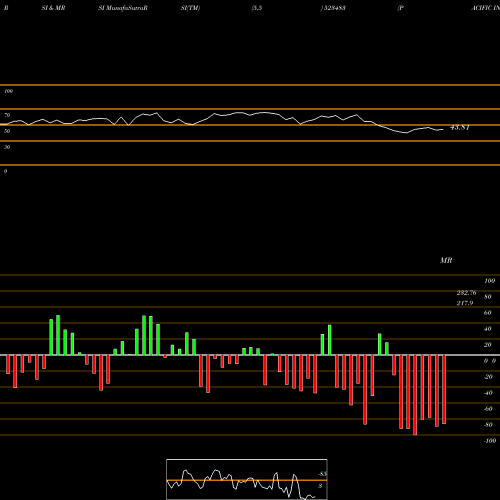Image resolution: width=500 pixels, height=500 pixels.
Task: Click the 'SI(TM)' header label
Action: tap(190, 8)
